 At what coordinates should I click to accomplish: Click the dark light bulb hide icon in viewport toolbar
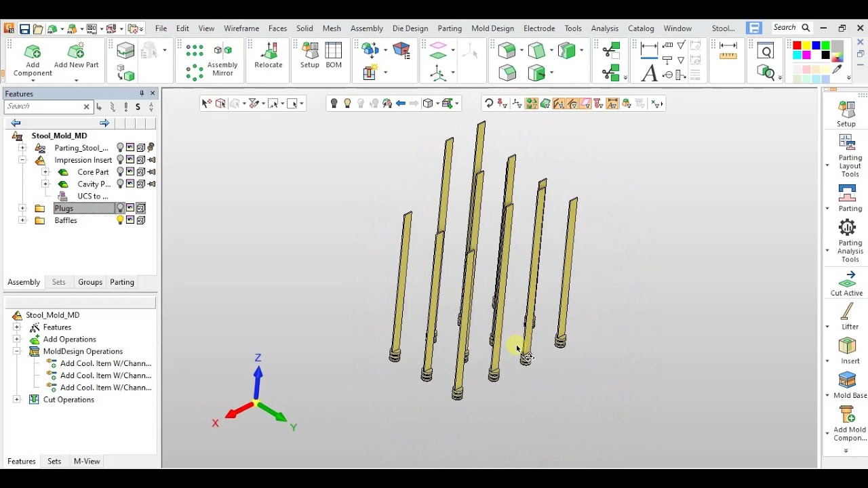[334, 104]
